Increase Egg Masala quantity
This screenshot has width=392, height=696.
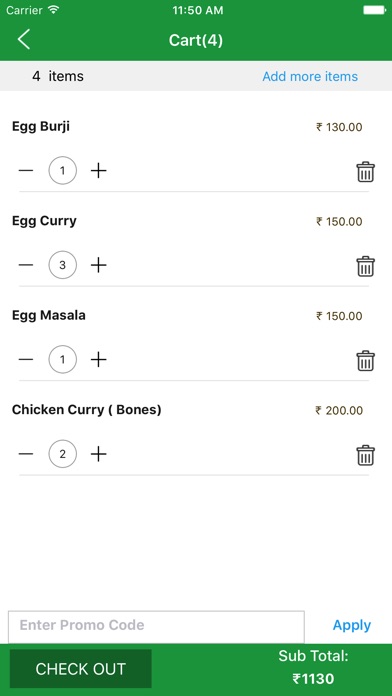point(99,360)
